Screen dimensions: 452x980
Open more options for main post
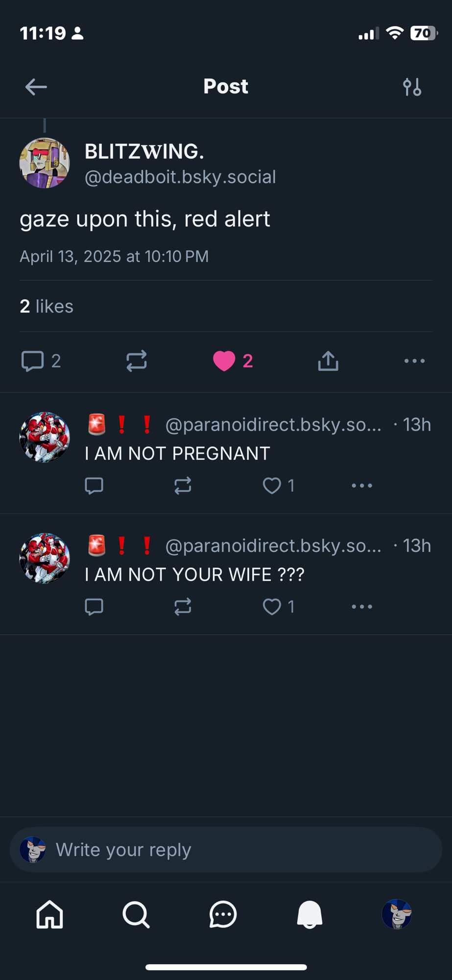414,361
